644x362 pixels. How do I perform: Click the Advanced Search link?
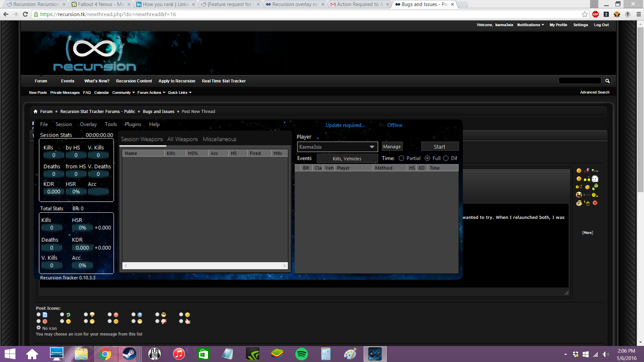click(594, 92)
